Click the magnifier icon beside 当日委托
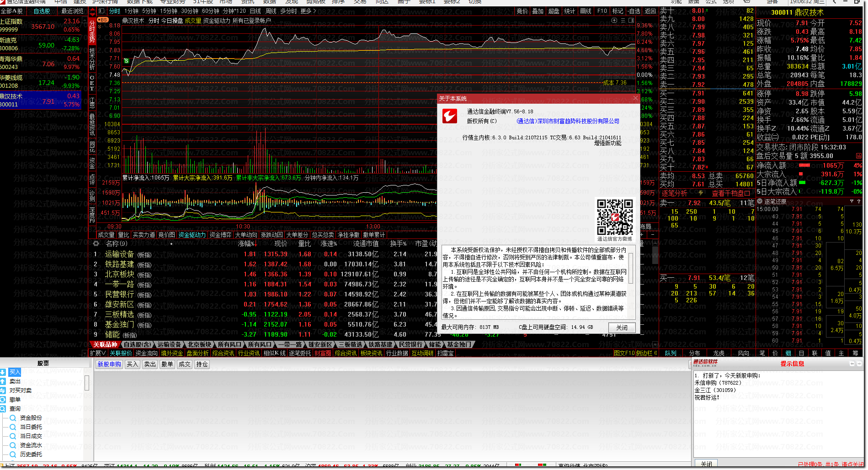The height and width of the screenshot is (470, 868). [13, 427]
